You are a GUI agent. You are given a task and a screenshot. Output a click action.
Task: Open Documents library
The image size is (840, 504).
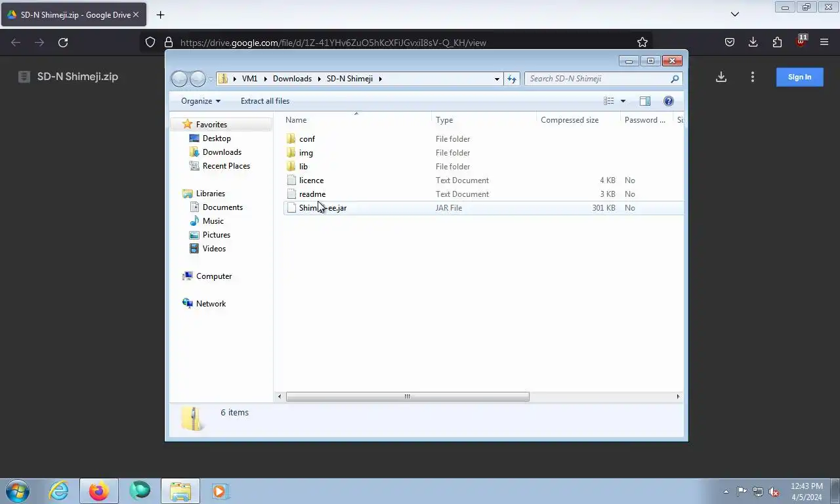point(222,207)
